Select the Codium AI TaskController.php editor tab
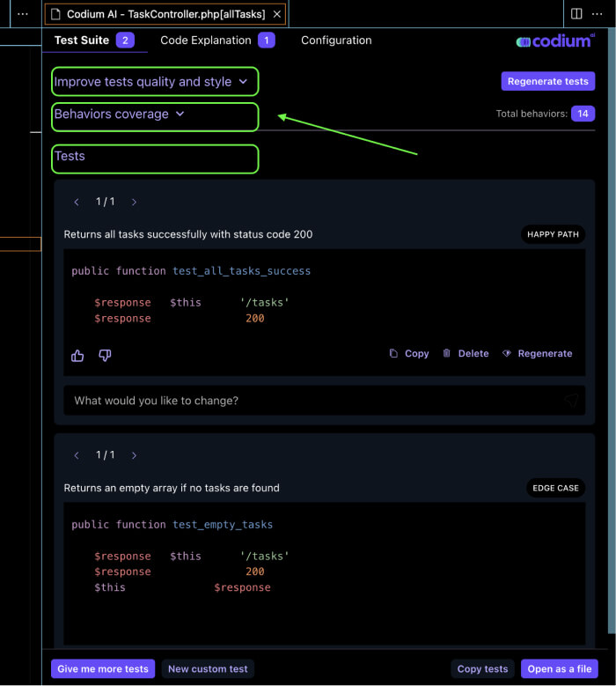This screenshot has height=686, width=616. coord(165,14)
